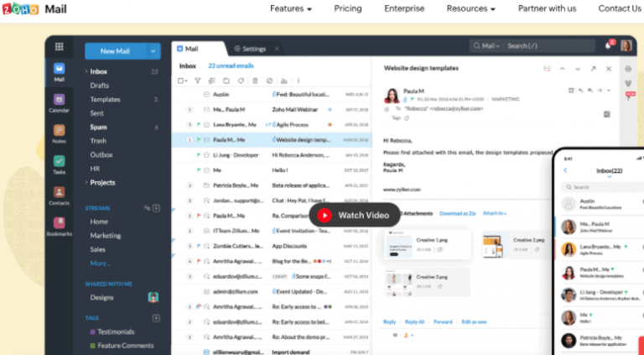Image resolution: width=644 pixels, height=355 pixels.
Task: Open the Mail search scope dropdown
Action: pyautogui.click(x=491, y=45)
